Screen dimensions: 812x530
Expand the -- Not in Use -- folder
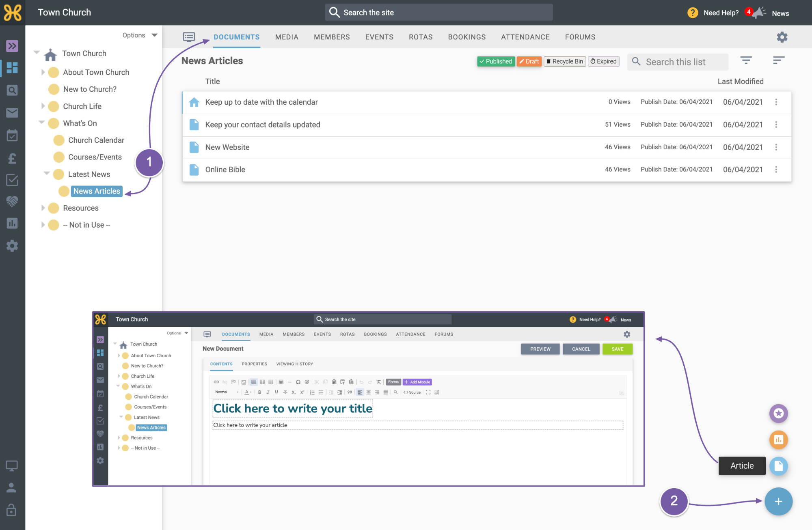[x=43, y=225]
